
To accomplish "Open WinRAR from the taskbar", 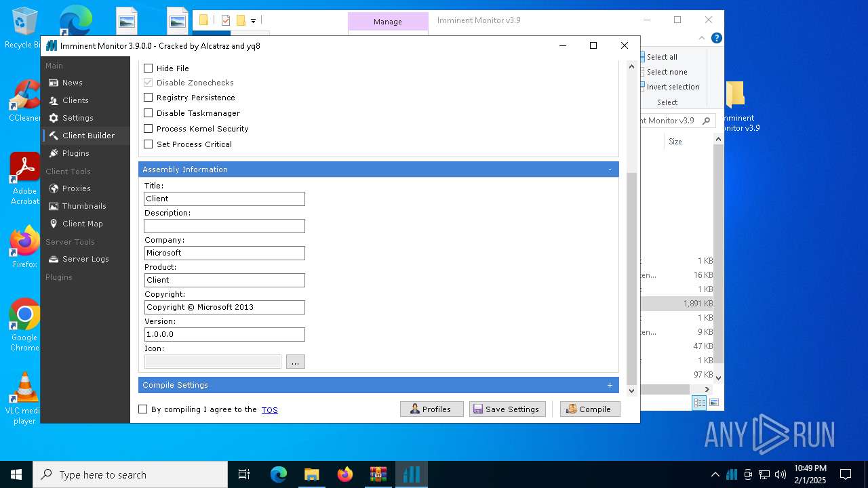I will coord(378,474).
